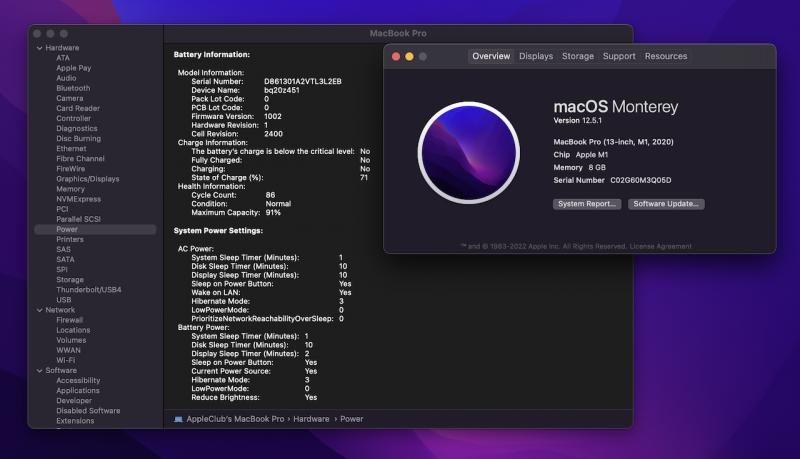This screenshot has width=800, height=459.
Task: Select FireWire in the sidebar
Action: coord(70,169)
